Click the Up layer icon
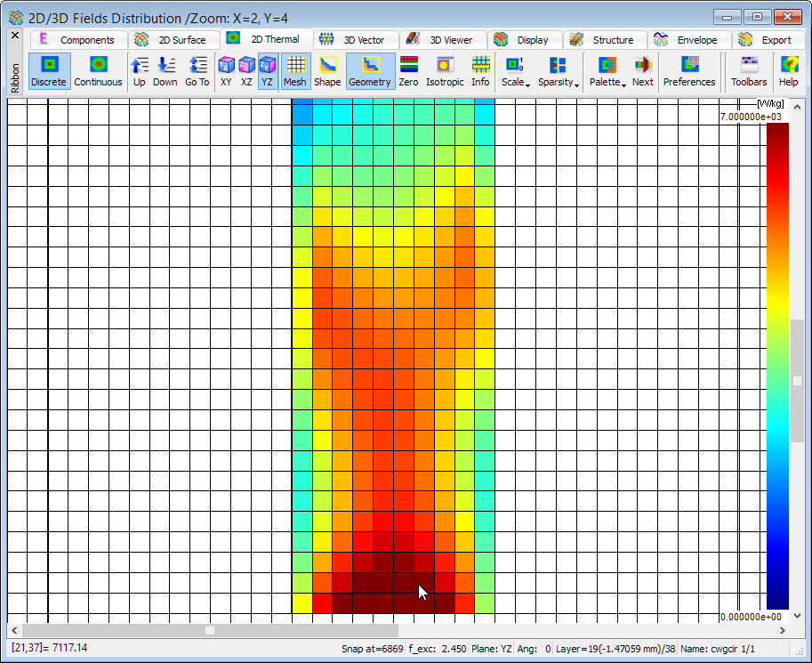 140,71
